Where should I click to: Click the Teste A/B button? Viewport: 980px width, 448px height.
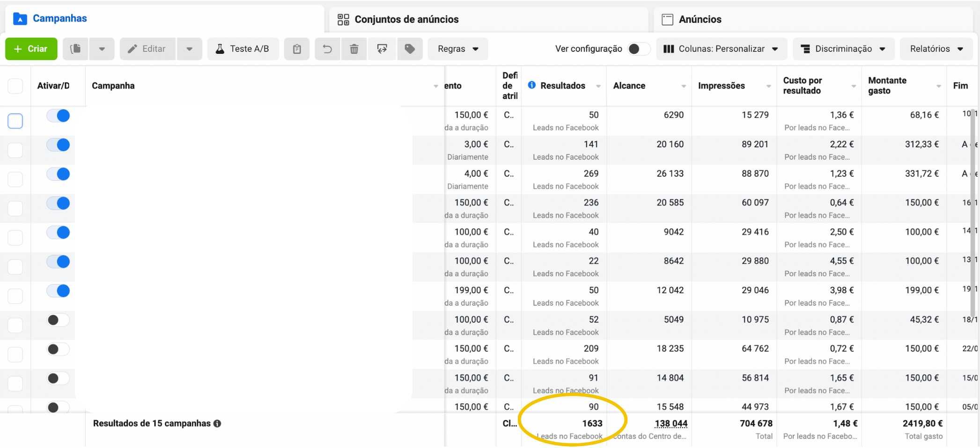pos(243,49)
